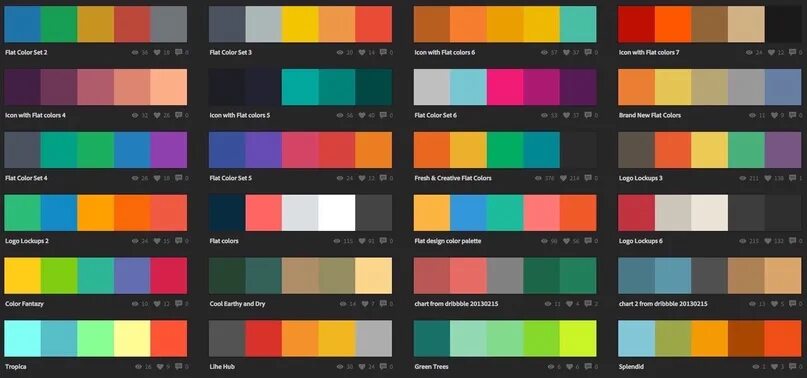Viewport: 807px width, 378px height.
Task: Click the comment icon for Cool Earthy and Dry
Action: pyautogui.click(x=383, y=304)
